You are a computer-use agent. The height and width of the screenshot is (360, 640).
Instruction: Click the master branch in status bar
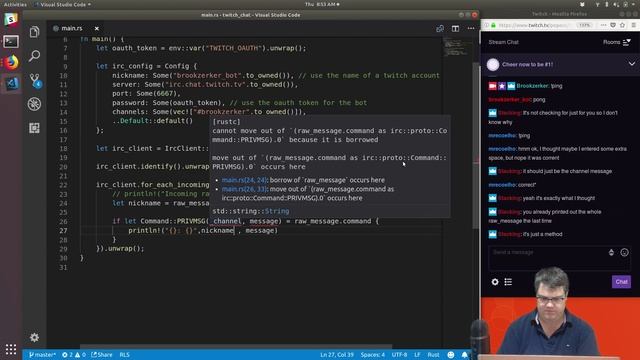pyautogui.click(x=42, y=355)
